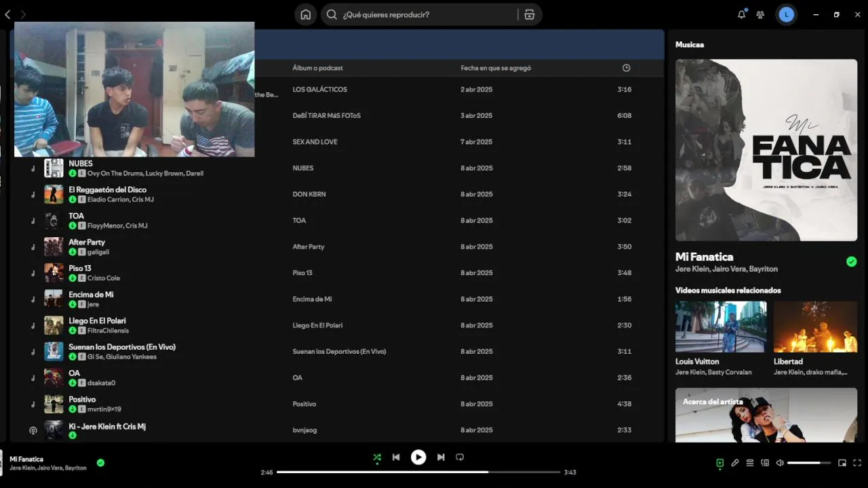Adjust the volume slider
The height and width of the screenshot is (488, 868).
pyautogui.click(x=809, y=463)
